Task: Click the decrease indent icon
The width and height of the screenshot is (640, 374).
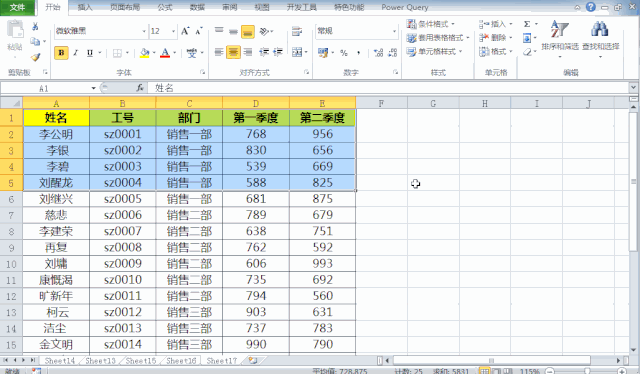Action: click(264, 52)
